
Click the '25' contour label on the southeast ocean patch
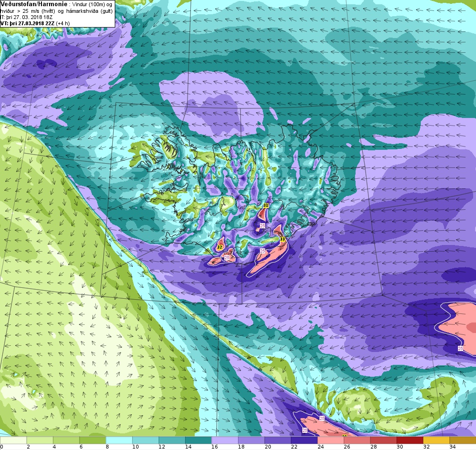pos(460,349)
